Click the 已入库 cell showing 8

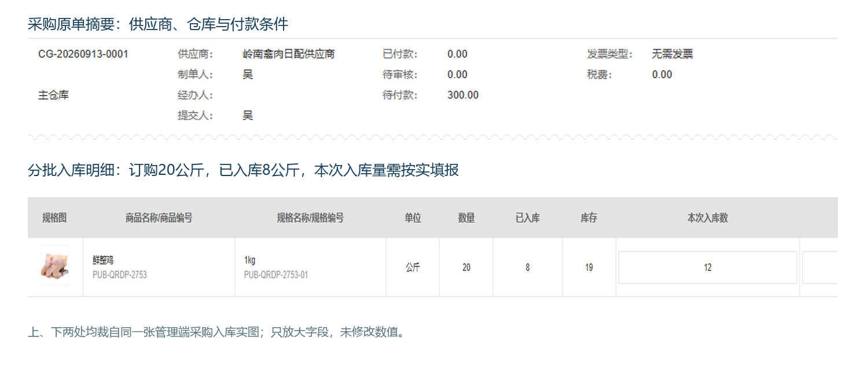point(528,268)
